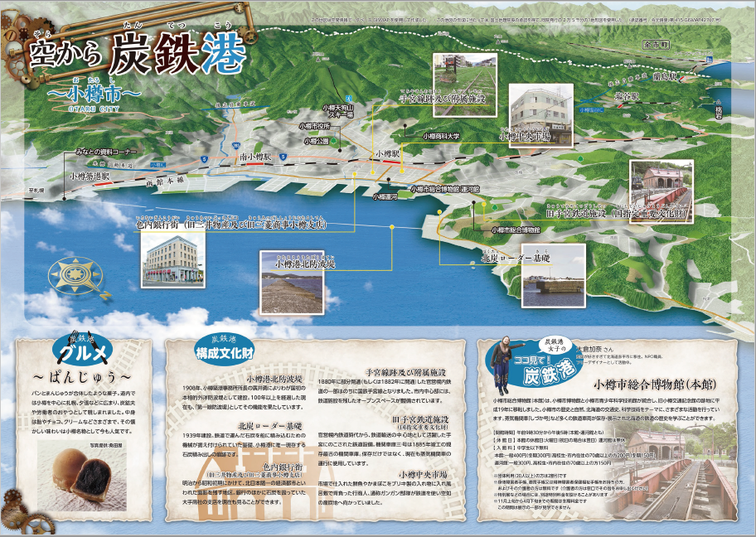
Task: Click the 北炭ローダー基礎 map callout label
Action: 516,259
